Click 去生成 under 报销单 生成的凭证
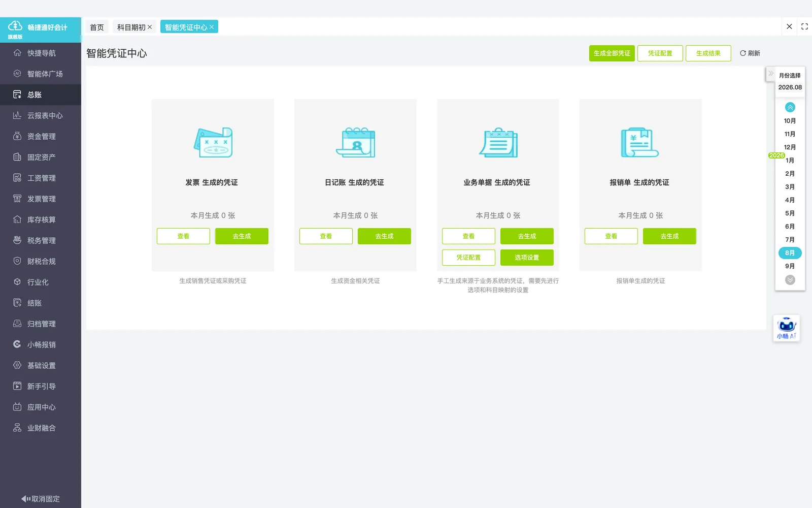The height and width of the screenshot is (508, 812). 669,236
